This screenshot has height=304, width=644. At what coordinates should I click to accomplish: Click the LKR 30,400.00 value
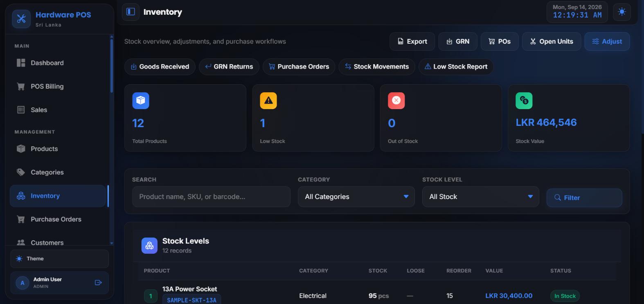(x=509, y=296)
